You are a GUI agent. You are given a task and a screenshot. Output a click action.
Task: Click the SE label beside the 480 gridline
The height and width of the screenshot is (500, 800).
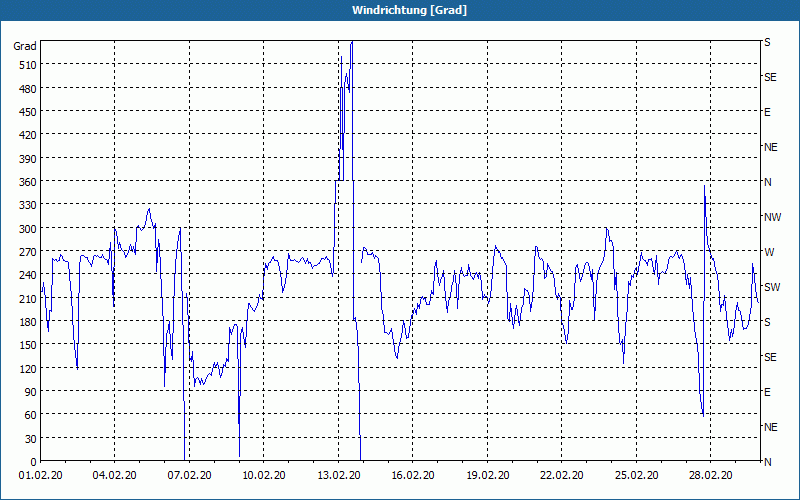tap(770, 77)
